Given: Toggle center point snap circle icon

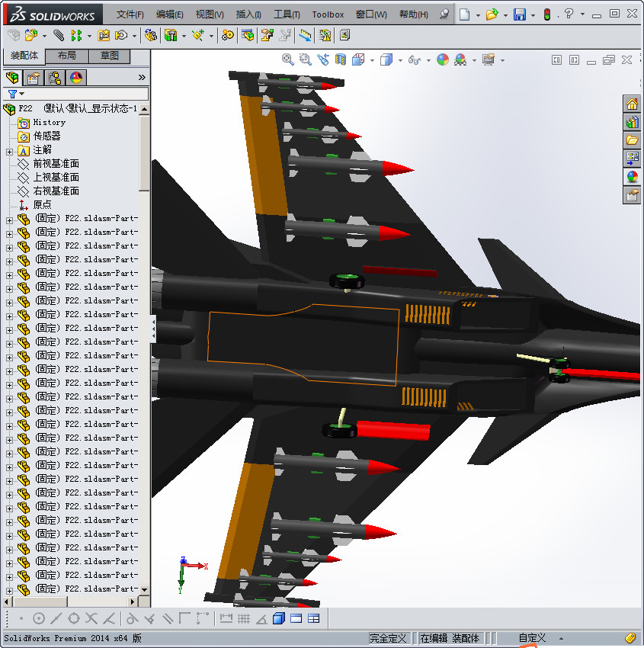Looking at the screenshot, I should (x=39, y=619).
